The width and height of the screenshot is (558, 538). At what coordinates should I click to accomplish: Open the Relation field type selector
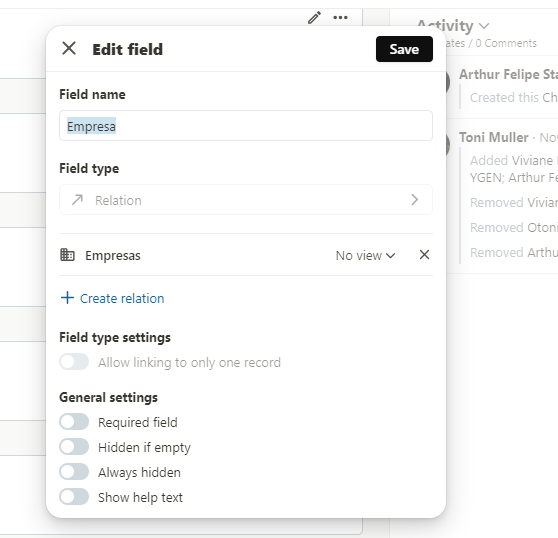tap(246, 200)
